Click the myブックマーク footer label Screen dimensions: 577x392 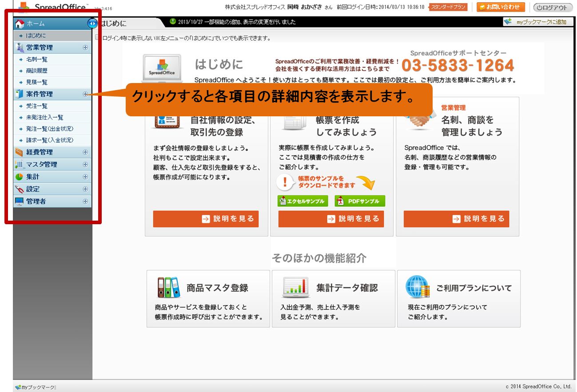point(38,388)
